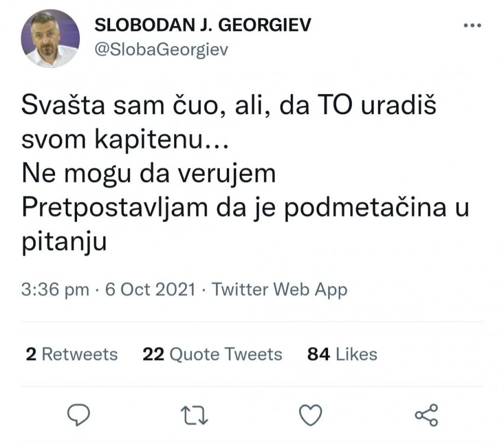Show the 22 Quote Tweets

point(212,354)
